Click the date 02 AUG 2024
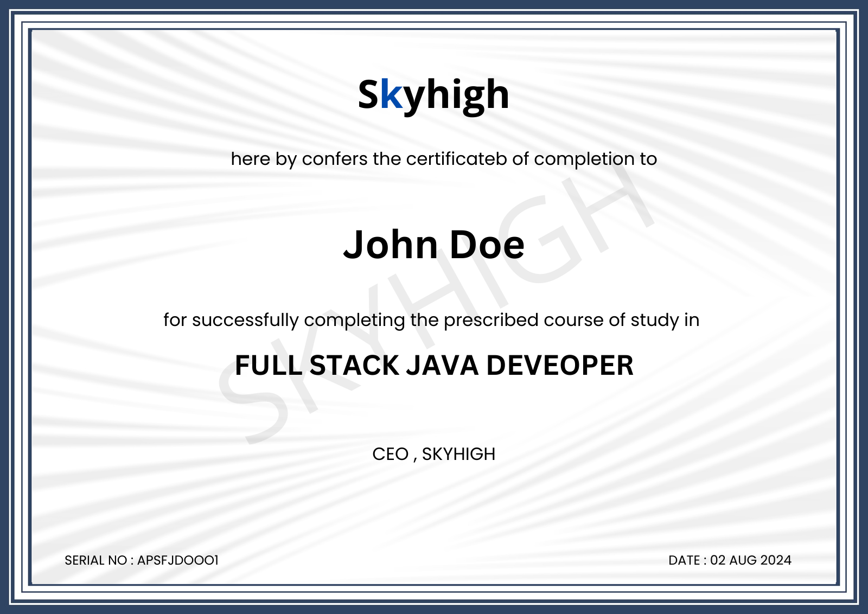Screen dimensions: 868x614 [x=751, y=560]
